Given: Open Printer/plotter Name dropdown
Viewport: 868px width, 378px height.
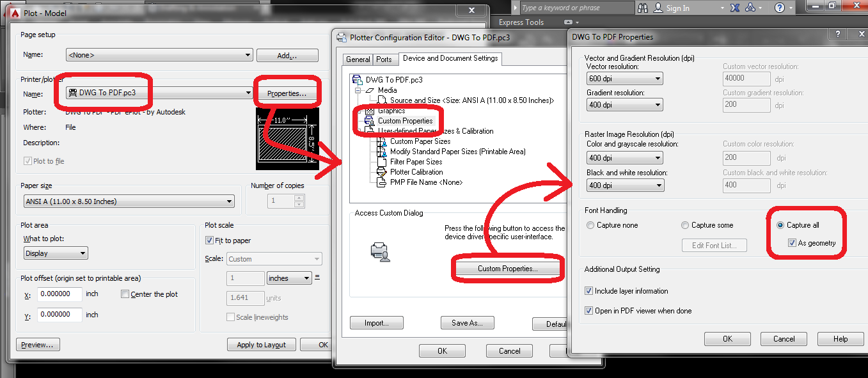Looking at the screenshot, I should pos(159,93).
